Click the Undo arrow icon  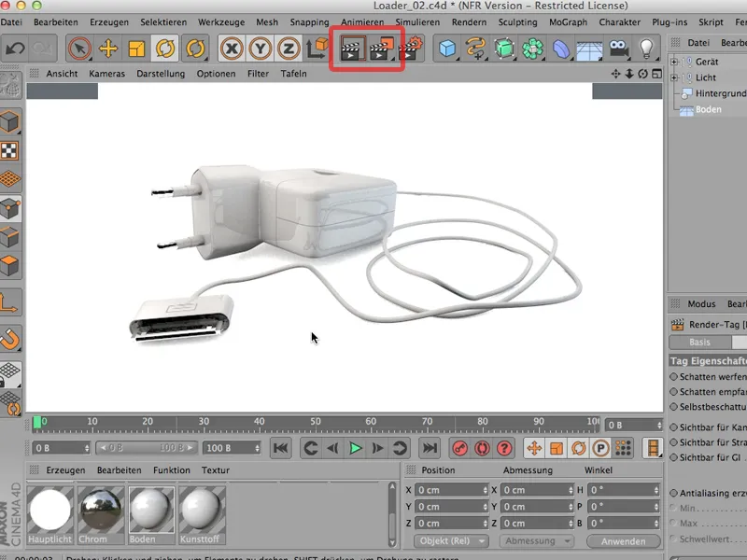coord(15,49)
